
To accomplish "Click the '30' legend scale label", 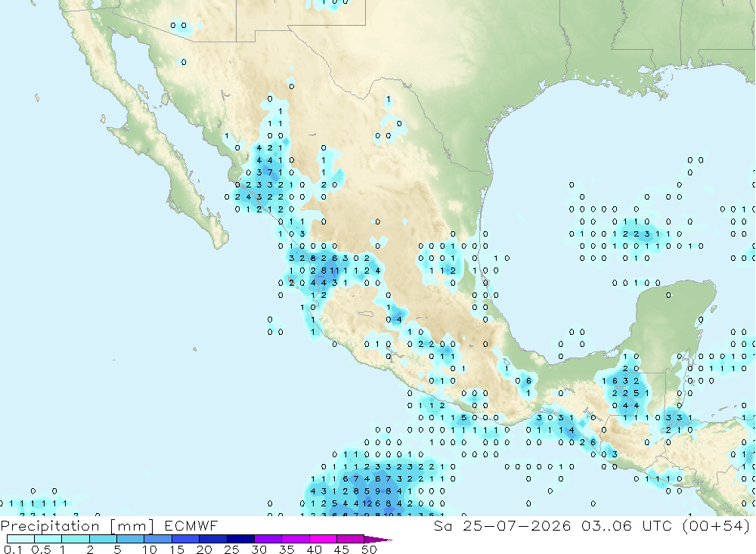I will coord(259,549).
